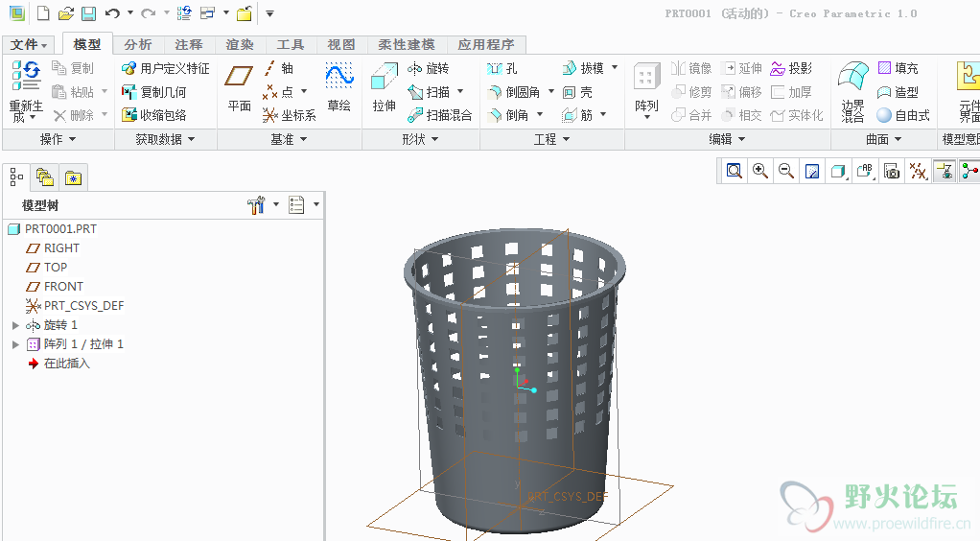The width and height of the screenshot is (980, 541).
Task: Open the 文件 menu
Action: point(29,44)
